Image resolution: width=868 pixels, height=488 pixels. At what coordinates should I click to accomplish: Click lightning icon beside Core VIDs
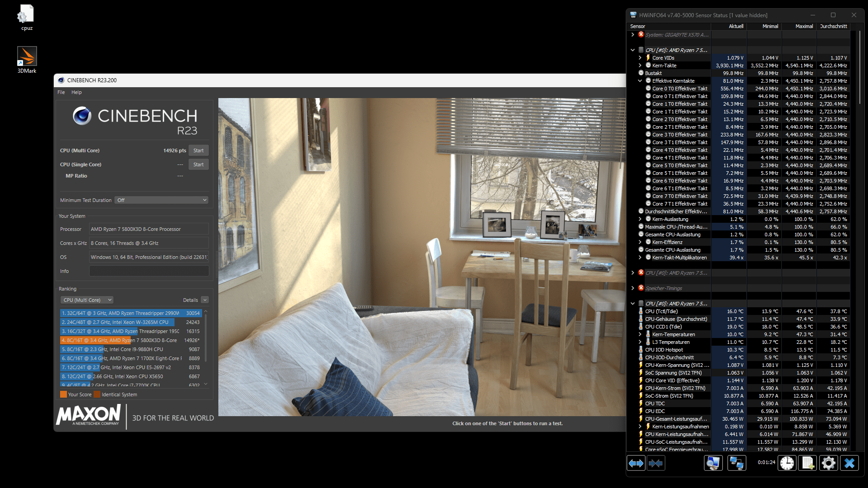(648, 57)
